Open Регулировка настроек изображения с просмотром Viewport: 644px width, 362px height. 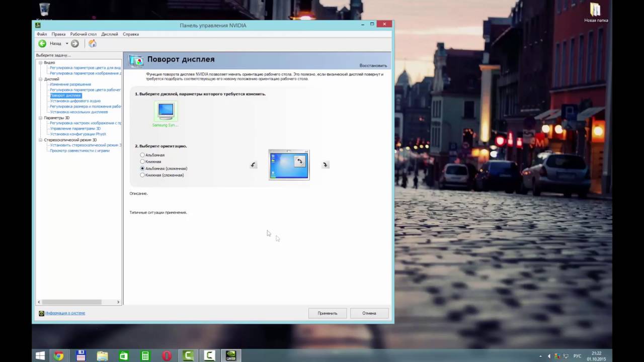[86, 123]
